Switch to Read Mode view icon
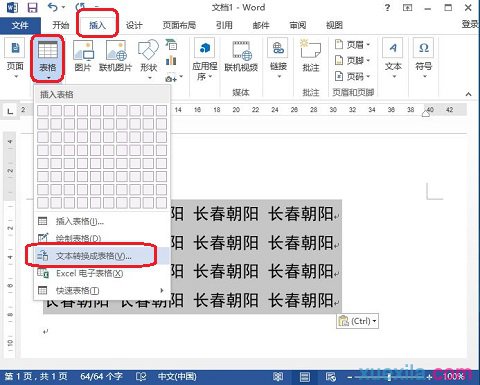This screenshot has height=385, width=480. click(x=278, y=377)
